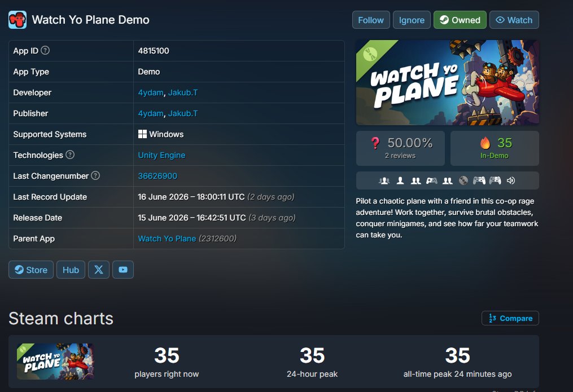Image resolution: width=573 pixels, height=392 pixels.
Task: Click the Release Date value 15 June 2026
Action: [217, 218]
